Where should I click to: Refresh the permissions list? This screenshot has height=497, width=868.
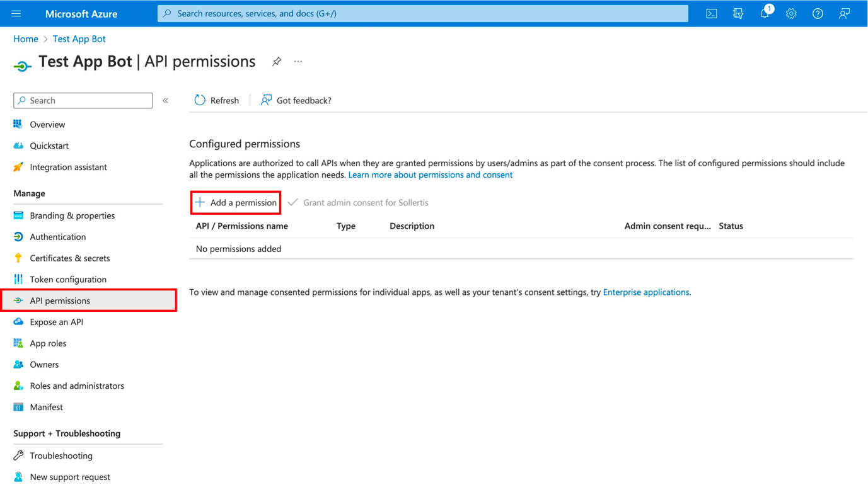point(217,101)
